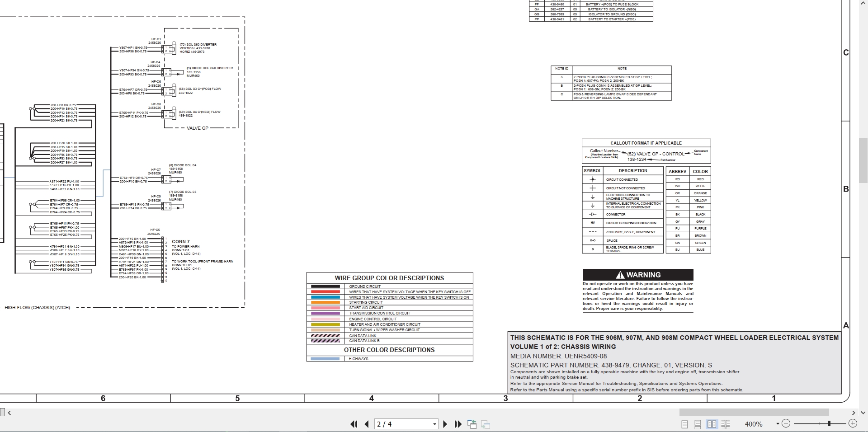868x432 pixels.
Task: Click the horizontal scrollbar thumb
Action: (754, 413)
